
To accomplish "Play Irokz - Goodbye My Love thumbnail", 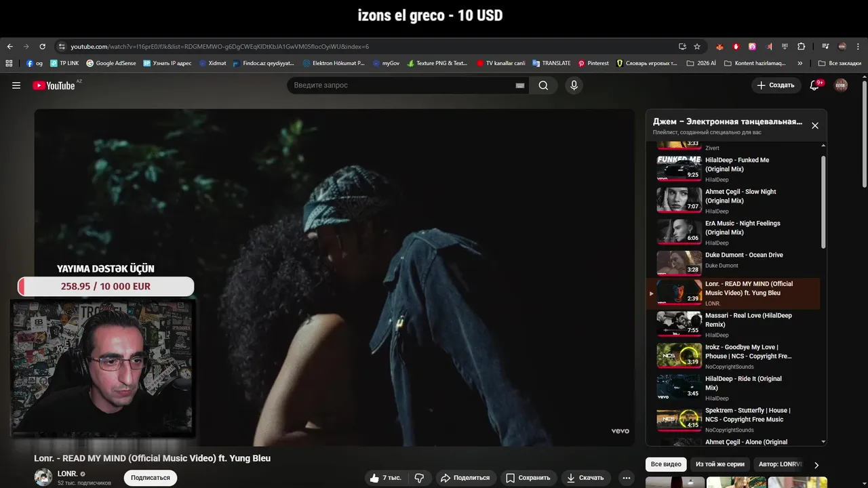I will (679, 355).
